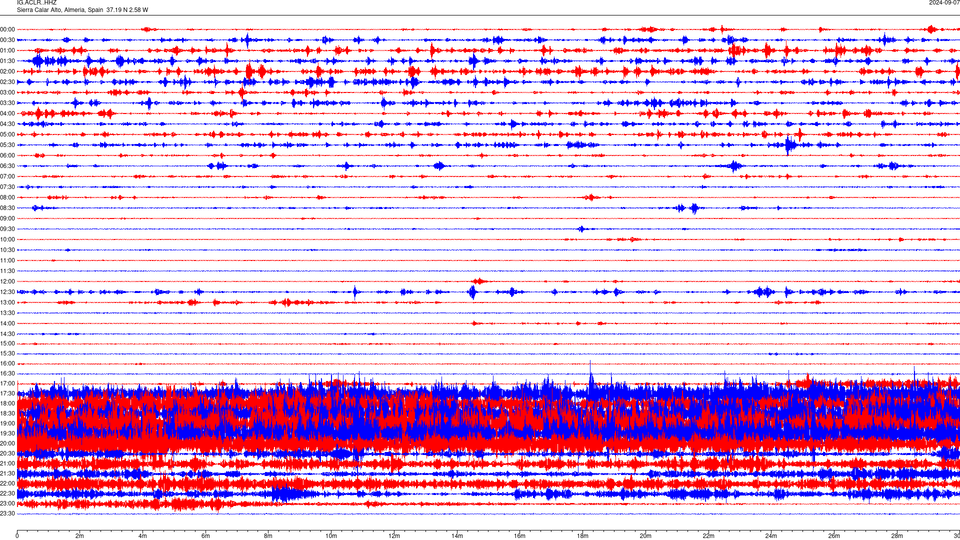Click the 17:00 time label
This screenshot has width=960, height=540.
tap(7, 383)
